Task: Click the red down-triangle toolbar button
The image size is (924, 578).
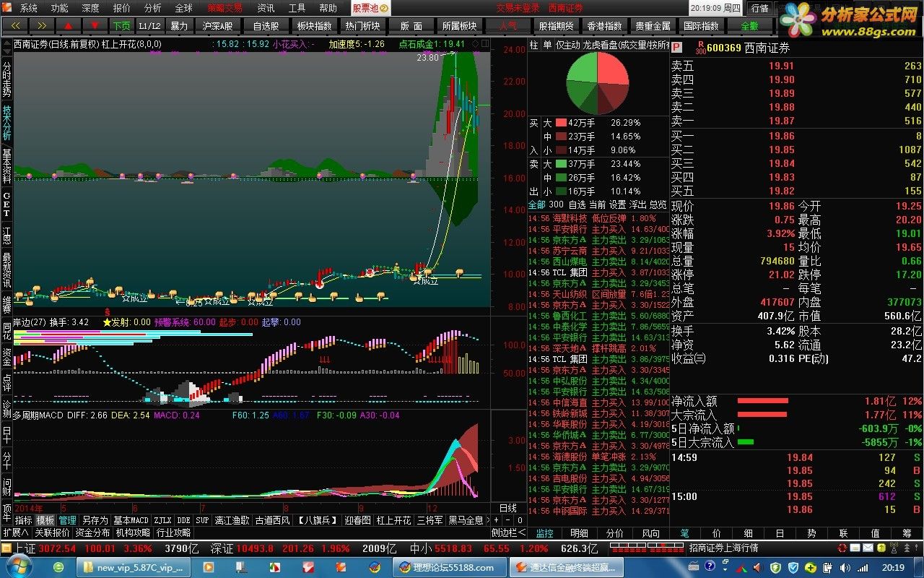Action: (95, 25)
